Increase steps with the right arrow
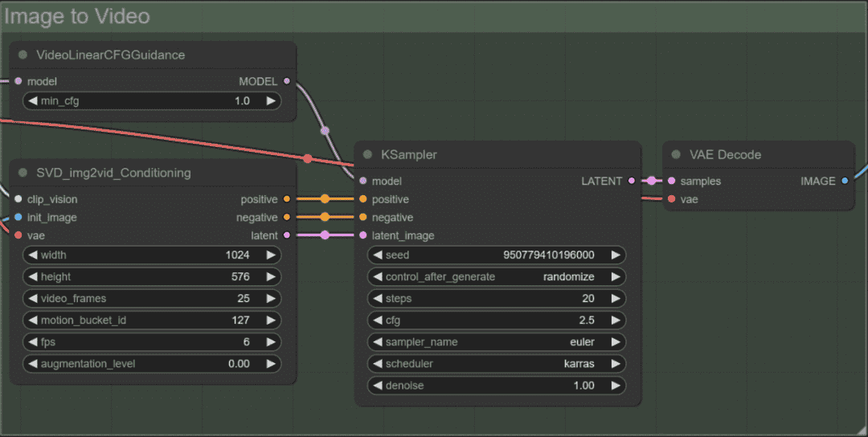Image resolution: width=868 pixels, height=437 pixels. 616,298
